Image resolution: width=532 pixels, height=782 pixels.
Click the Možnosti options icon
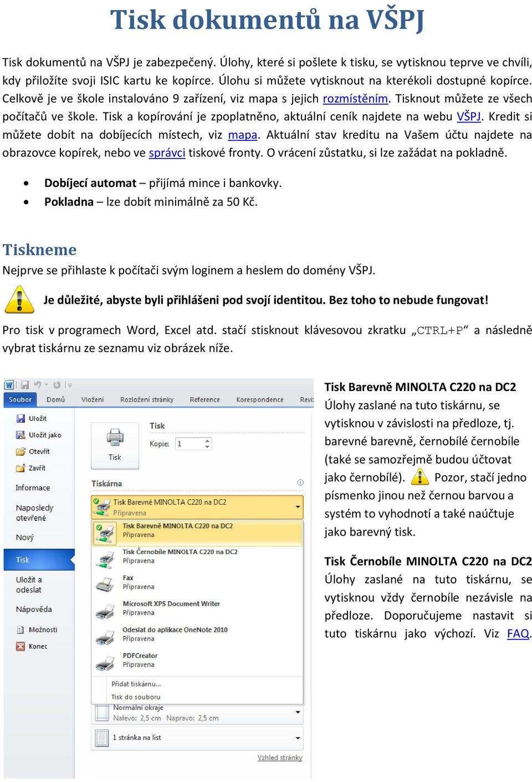point(21,630)
